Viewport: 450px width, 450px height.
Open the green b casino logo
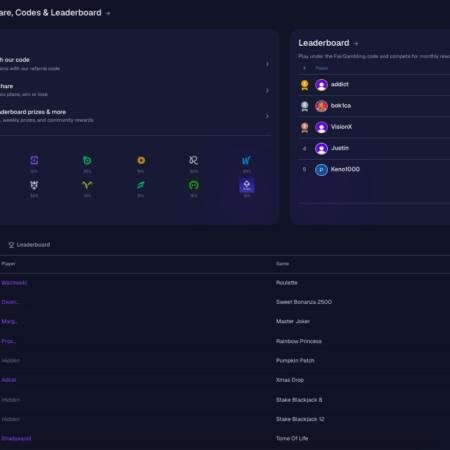[87, 160]
